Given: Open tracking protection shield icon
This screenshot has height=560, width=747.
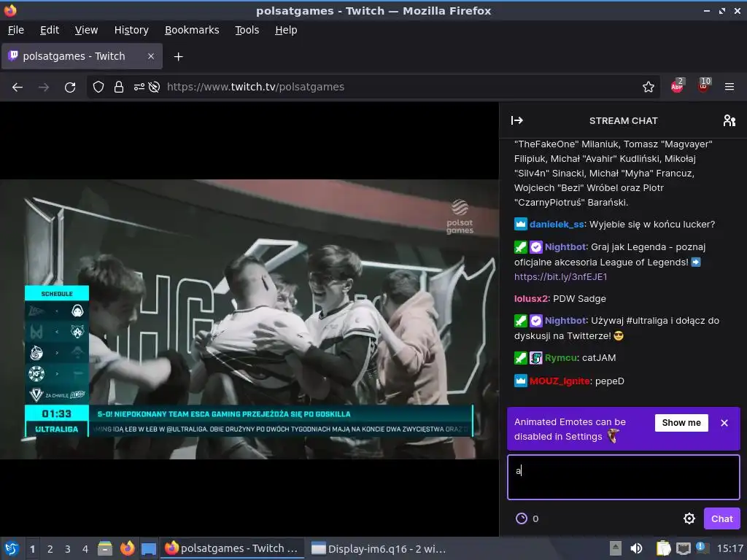Looking at the screenshot, I should point(98,87).
